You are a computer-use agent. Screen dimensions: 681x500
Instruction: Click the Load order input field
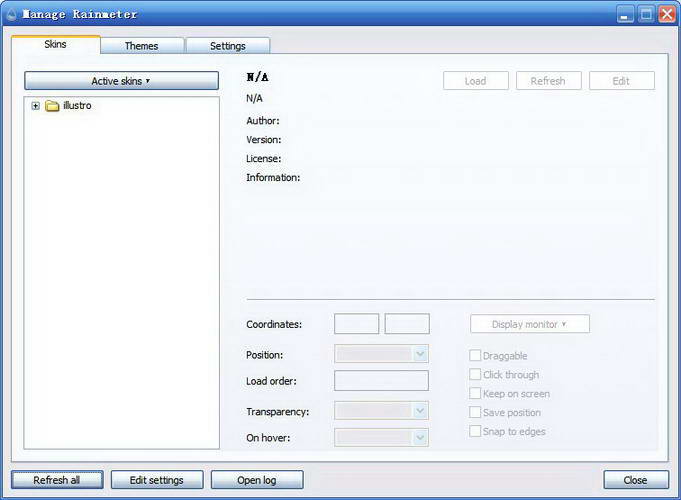(381, 381)
